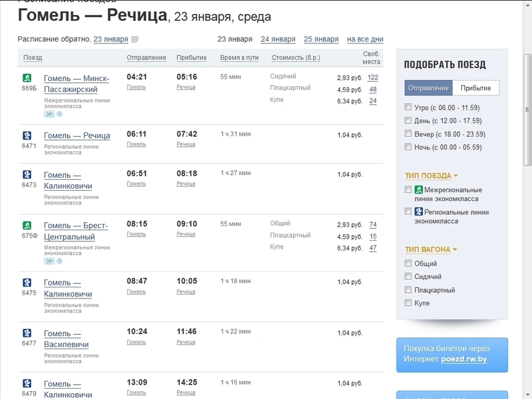532x399 pixels.
Task: Open the 24 января schedule link
Action: [x=278, y=39]
